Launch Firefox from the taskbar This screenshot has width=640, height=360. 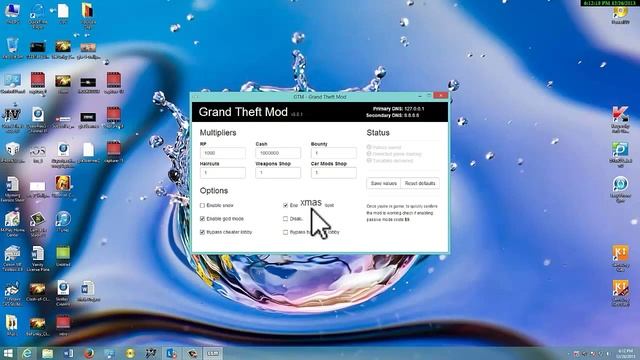point(89,353)
